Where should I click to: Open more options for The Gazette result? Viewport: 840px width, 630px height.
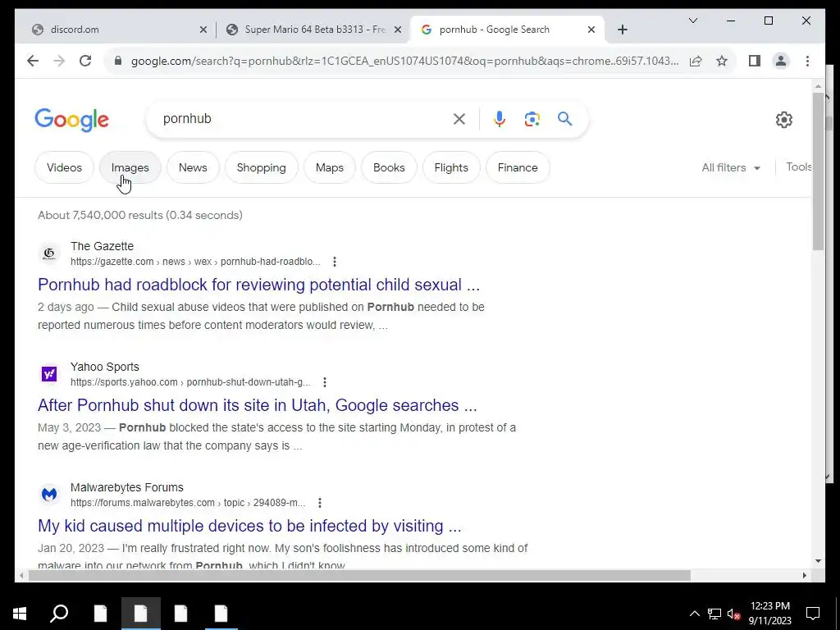click(x=335, y=262)
